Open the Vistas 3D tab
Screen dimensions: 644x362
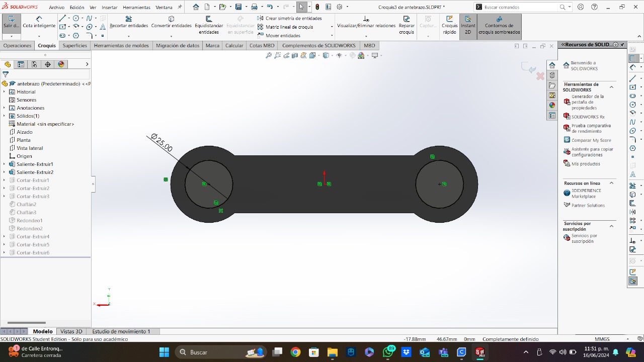click(x=71, y=331)
